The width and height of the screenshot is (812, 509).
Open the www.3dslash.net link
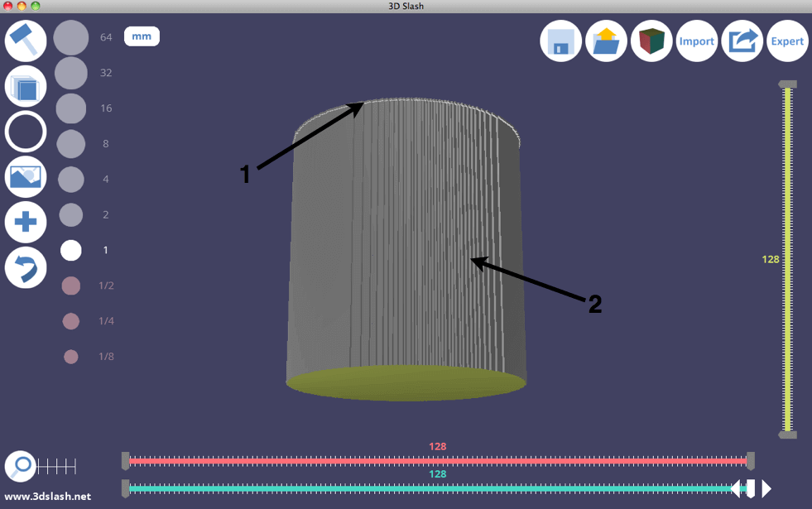[48, 496]
